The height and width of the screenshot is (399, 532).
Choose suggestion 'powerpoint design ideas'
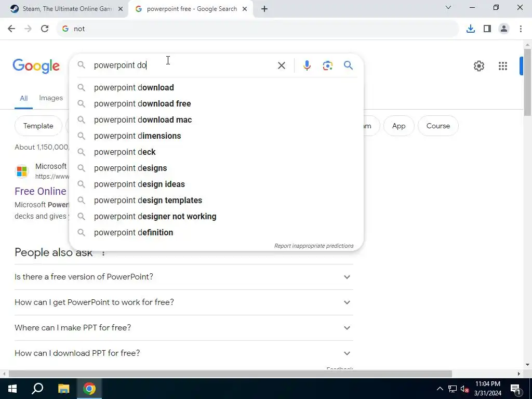coord(216,184)
